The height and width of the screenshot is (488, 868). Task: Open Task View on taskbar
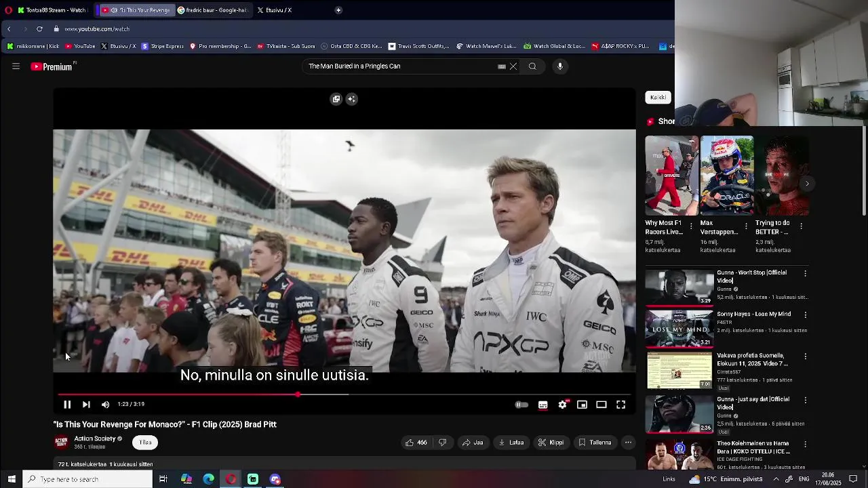click(x=163, y=479)
